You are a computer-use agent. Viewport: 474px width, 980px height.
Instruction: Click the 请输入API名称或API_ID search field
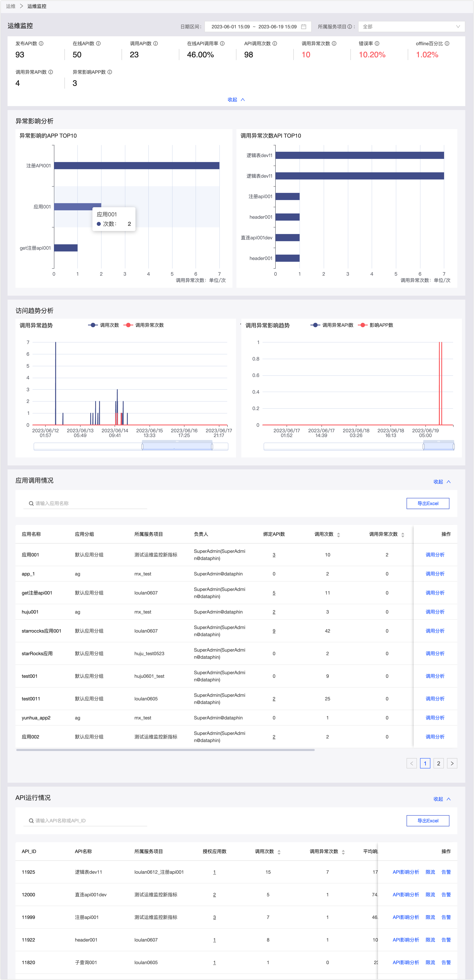click(x=86, y=821)
